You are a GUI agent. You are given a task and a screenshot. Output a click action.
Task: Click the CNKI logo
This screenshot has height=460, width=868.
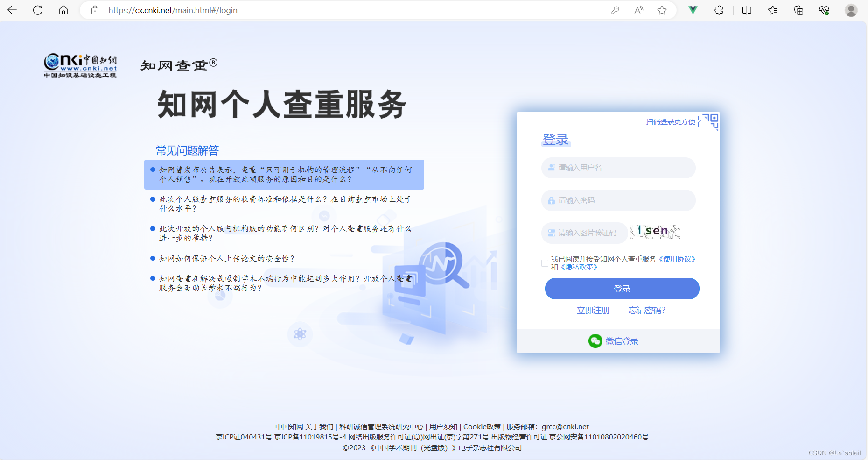coord(80,65)
